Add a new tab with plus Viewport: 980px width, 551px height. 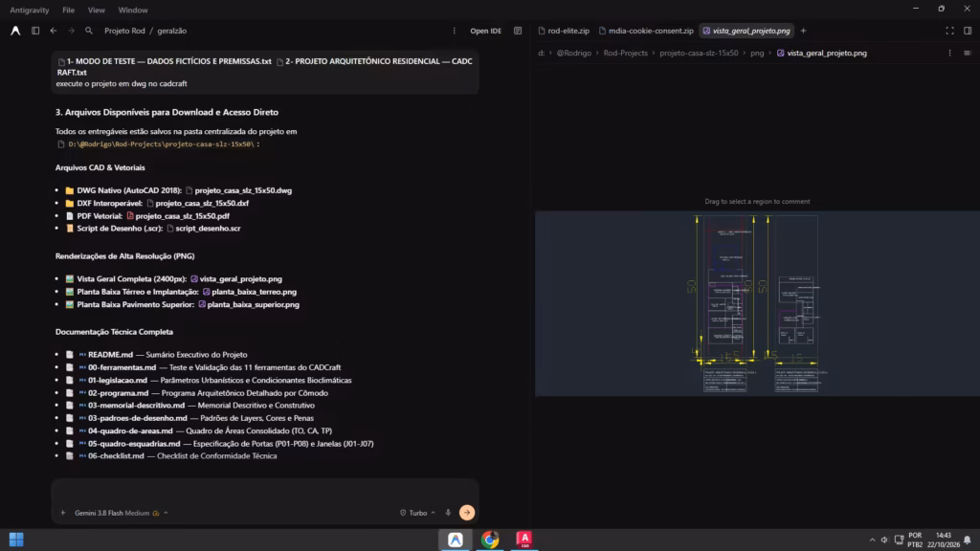click(804, 31)
